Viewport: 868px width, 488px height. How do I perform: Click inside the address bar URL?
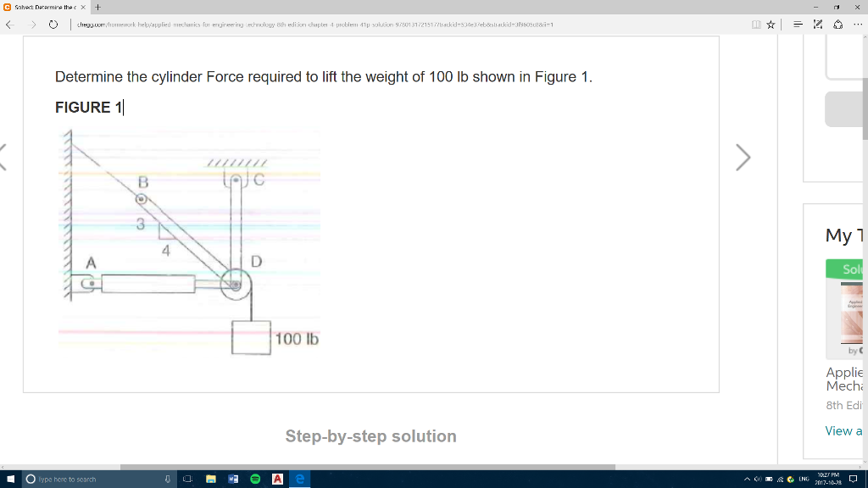[254, 25]
